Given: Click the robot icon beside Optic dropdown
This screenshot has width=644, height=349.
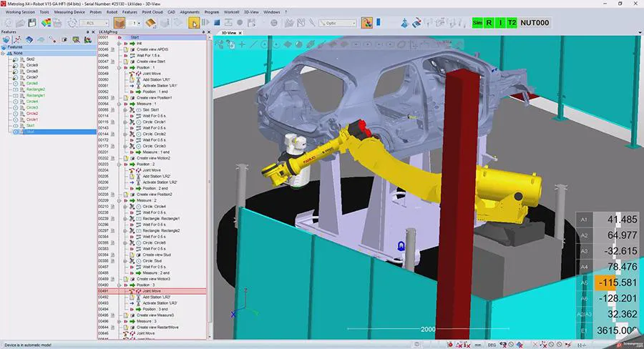Looking at the screenshot, I should point(366,22).
